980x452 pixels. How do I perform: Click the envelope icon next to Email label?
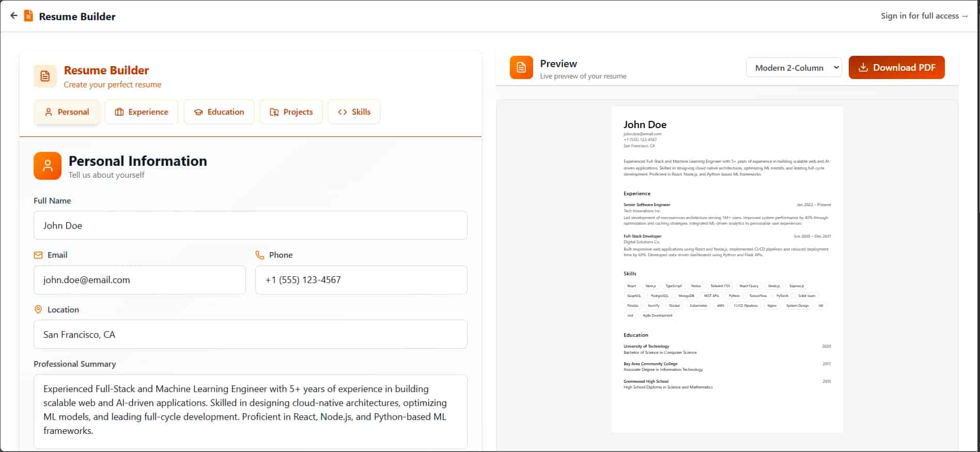[x=38, y=255]
